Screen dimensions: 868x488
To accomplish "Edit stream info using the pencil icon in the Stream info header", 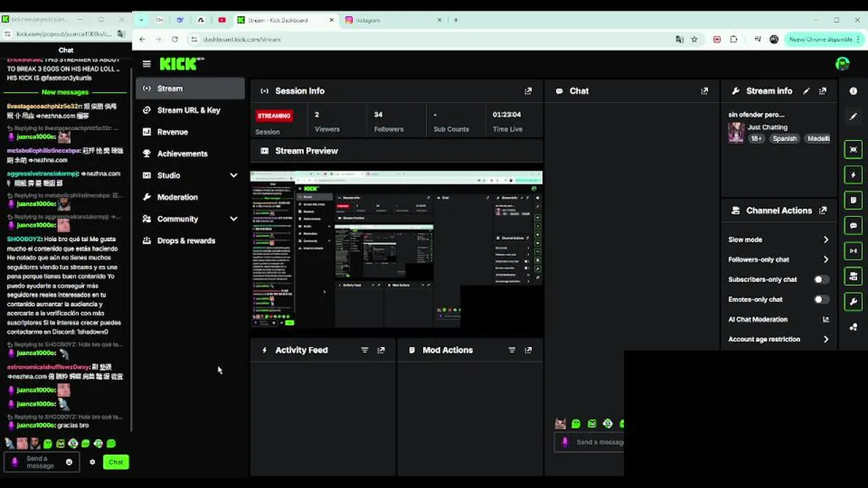I will (806, 91).
